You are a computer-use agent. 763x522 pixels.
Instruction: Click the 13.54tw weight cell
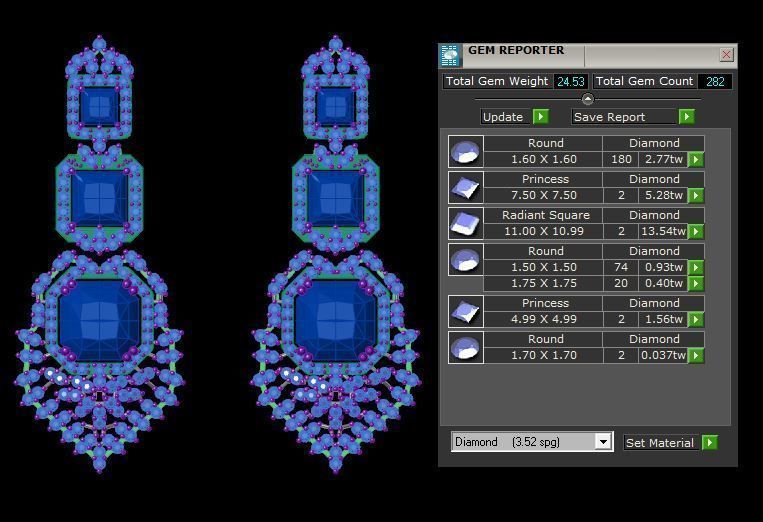coord(663,231)
